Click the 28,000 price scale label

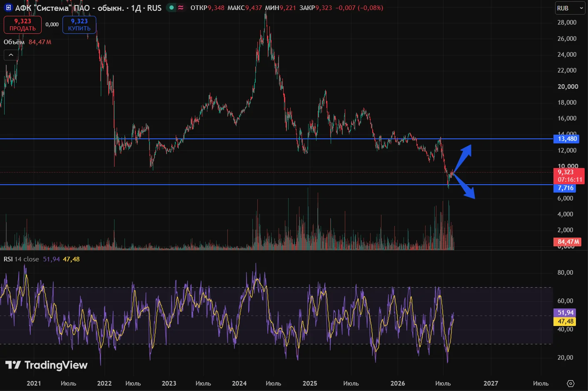[567, 23]
